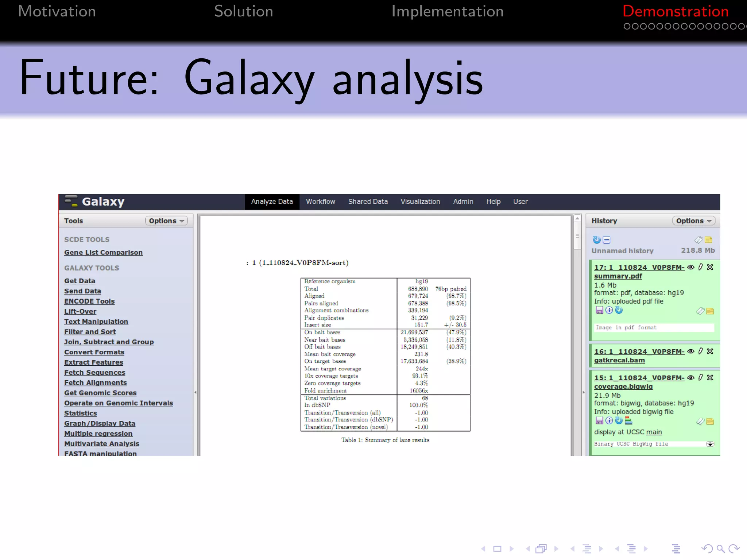Screen dimensions: 747x560
Task: Save coverage.bigwig with the disk icon
Action: pos(599,421)
